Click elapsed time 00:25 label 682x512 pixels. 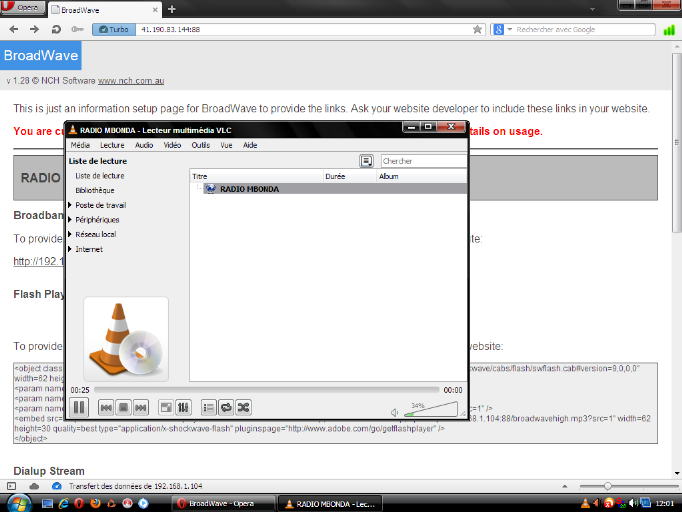(80, 390)
